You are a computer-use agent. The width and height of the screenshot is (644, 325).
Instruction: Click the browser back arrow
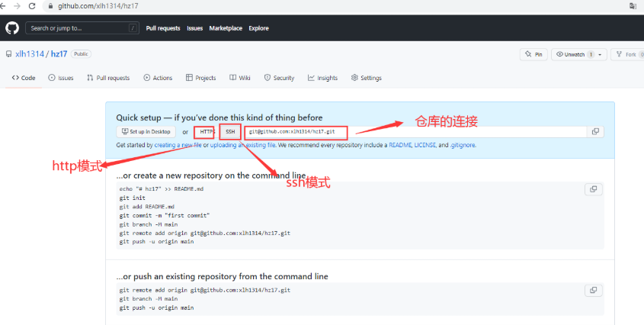click(2, 6)
